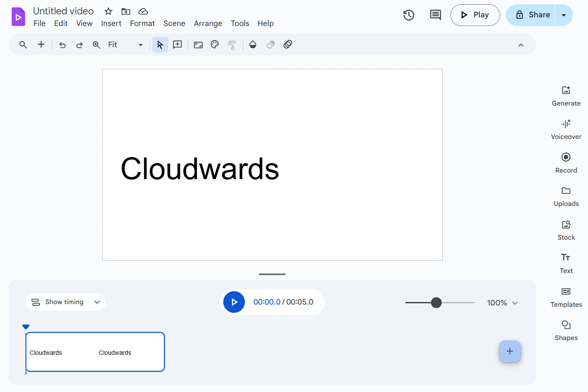Screen dimensions: 588x392
Task: Open the Arrange menu
Action: [208, 23]
